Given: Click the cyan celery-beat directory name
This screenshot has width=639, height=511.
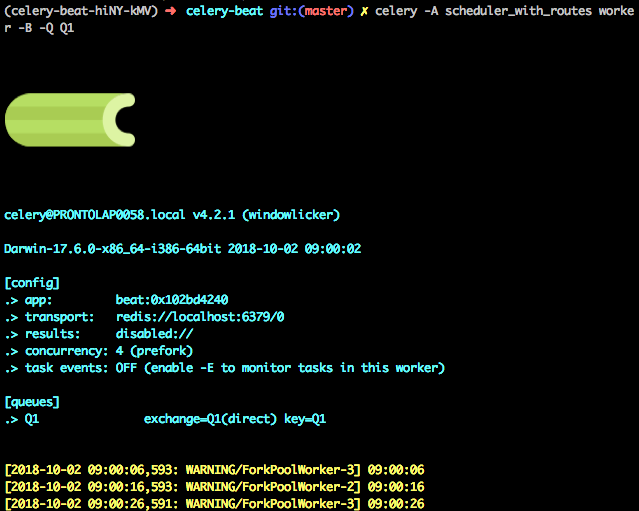Looking at the screenshot, I should [224, 11].
